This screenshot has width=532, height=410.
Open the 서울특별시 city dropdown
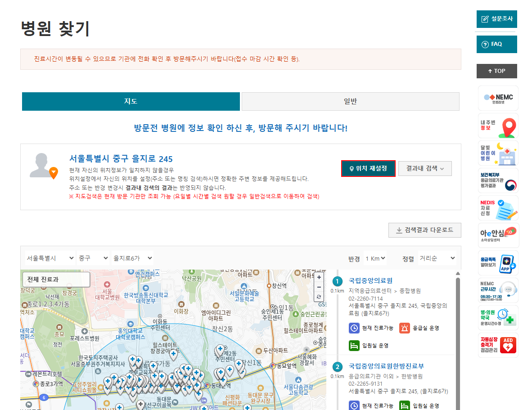tap(50, 258)
